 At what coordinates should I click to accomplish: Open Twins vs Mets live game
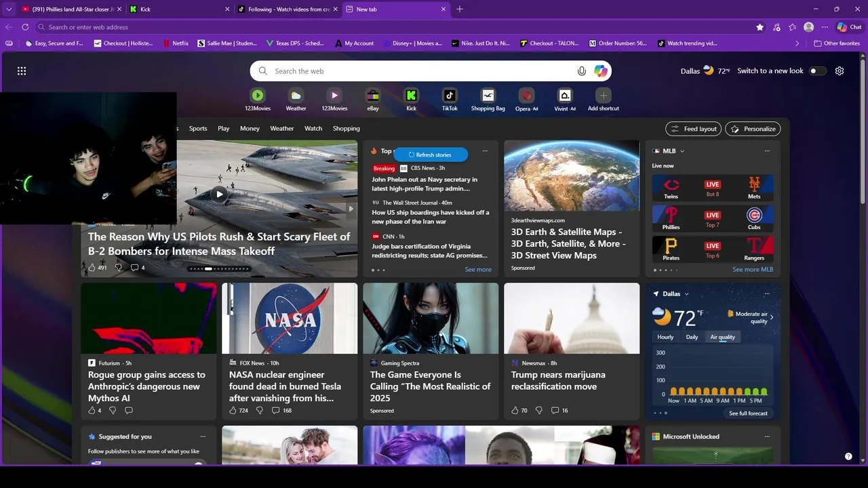pos(713,188)
